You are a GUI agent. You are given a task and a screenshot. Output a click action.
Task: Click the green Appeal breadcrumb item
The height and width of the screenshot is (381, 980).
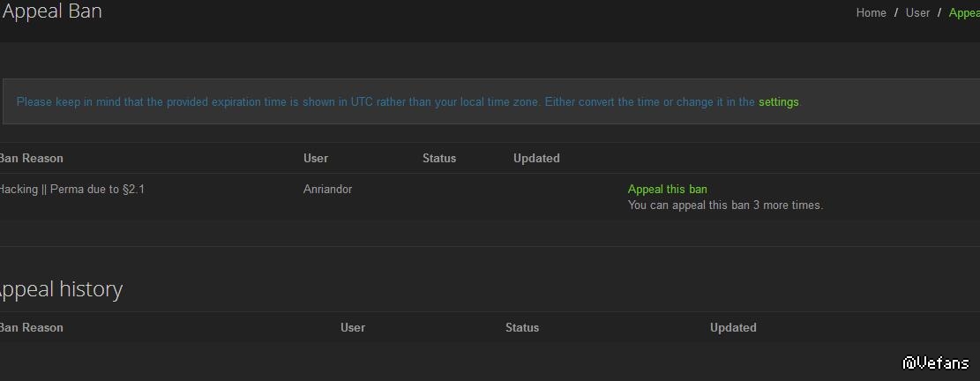click(964, 13)
